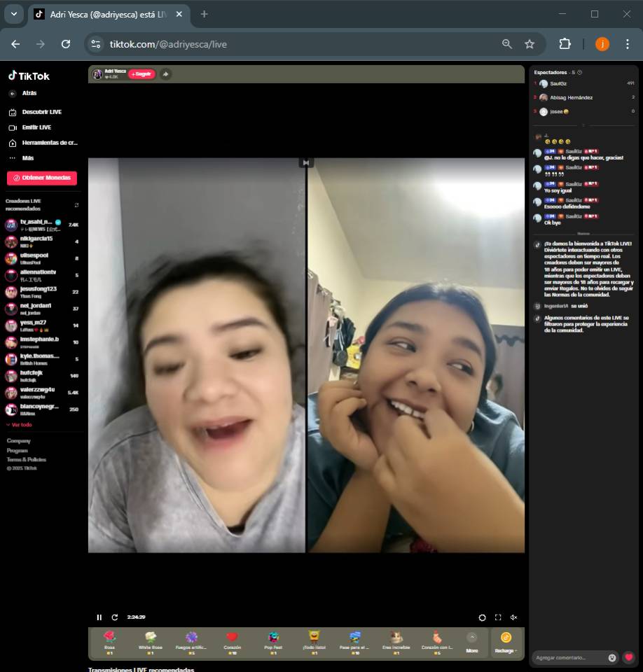Follow Adri Yesca with Seguir button

click(141, 74)
